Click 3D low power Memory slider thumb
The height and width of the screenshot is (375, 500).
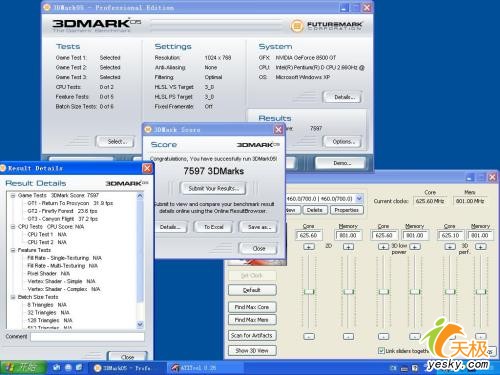pos(415,292)
